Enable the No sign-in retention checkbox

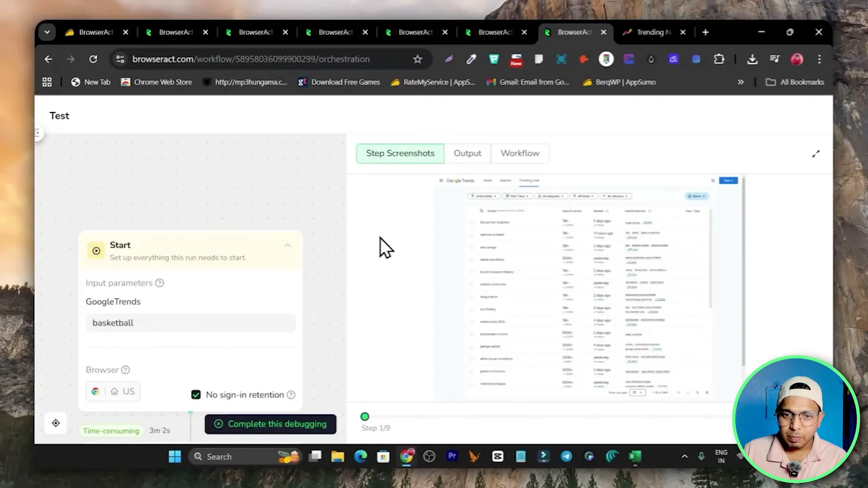[x=196, y=394]
